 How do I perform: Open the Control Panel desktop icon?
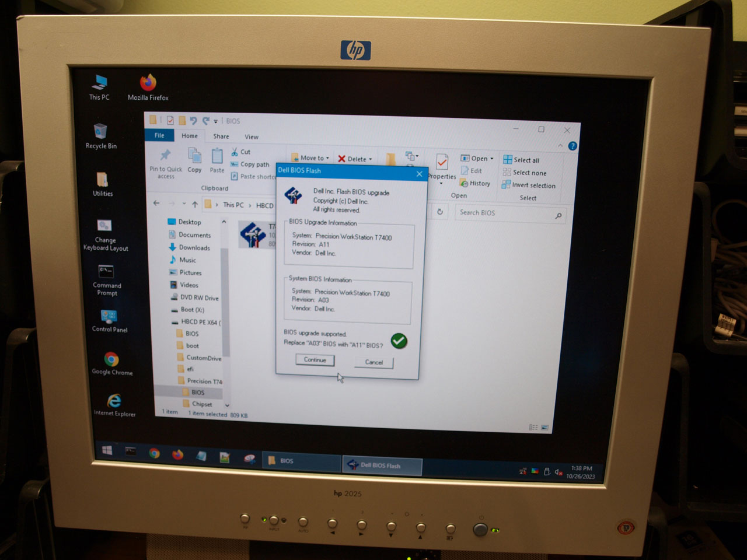pyautogui.click(x=109, y=321)
